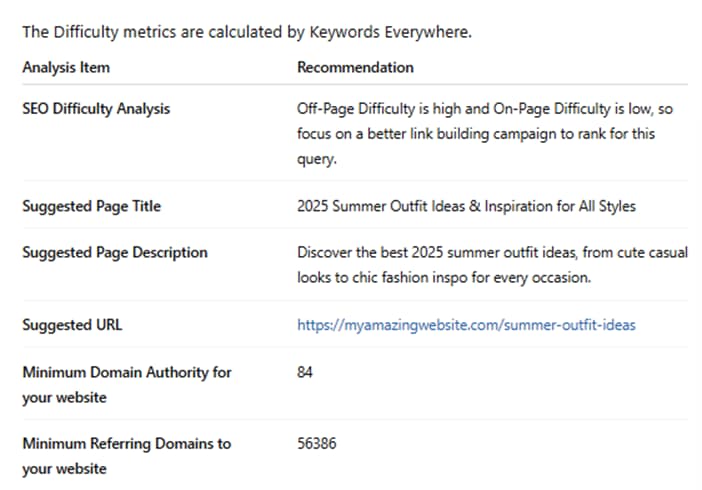Select the domain authority value 84
Image resolution: width=702 pixels, height=490 pixels.
tap(305, 372)
